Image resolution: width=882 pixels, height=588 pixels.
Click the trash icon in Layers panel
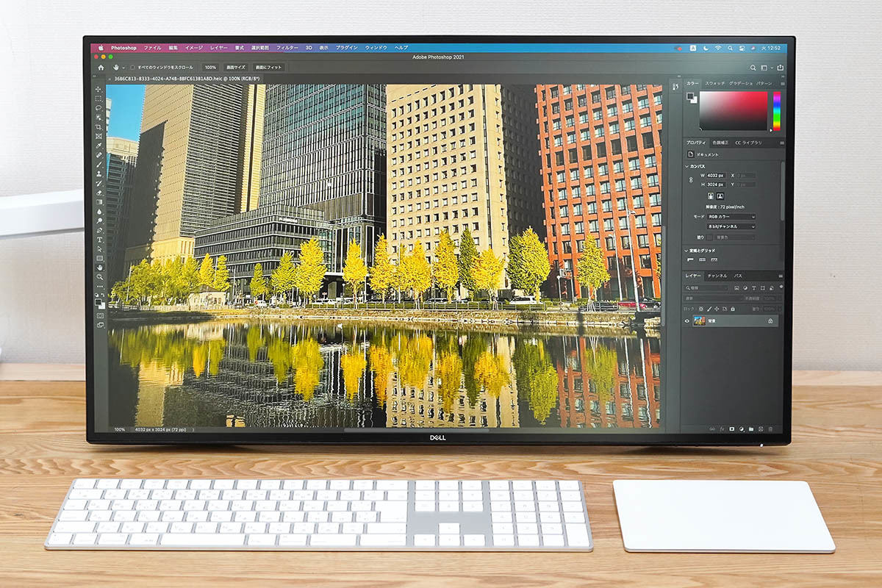click(770, 429)
